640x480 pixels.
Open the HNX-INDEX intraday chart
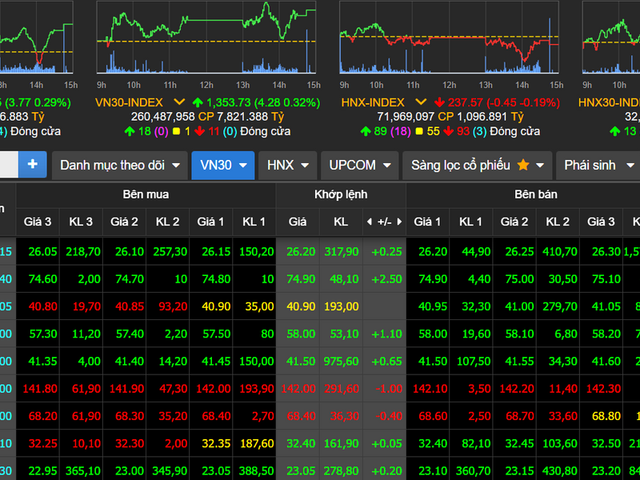pos(447,40)
